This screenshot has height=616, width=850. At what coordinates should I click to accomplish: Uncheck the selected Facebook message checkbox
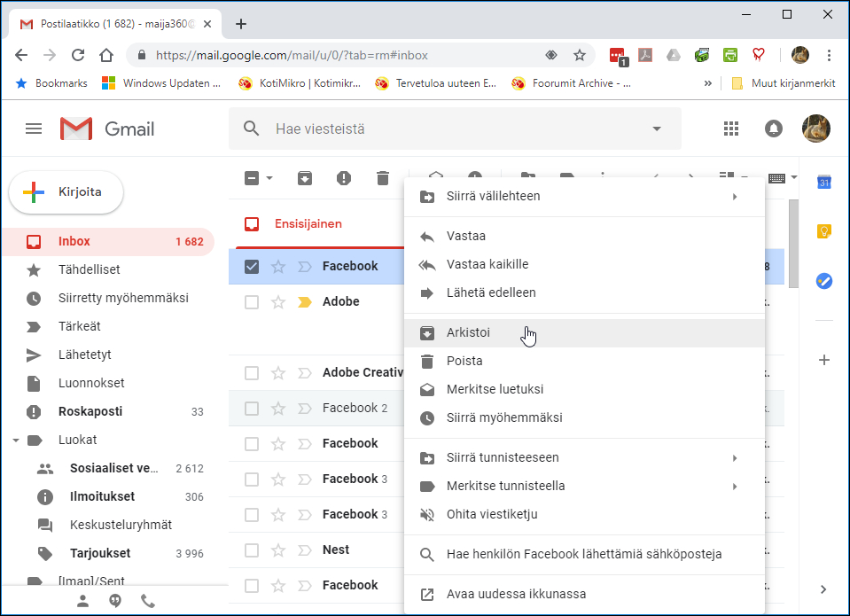(251, 265)
